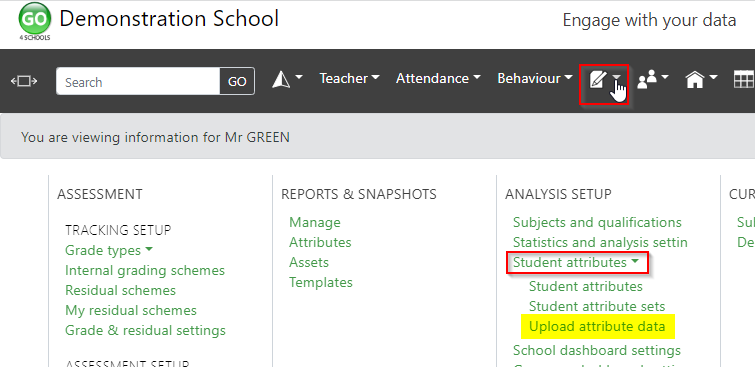
Task: Open Statistics and analysis settings link
Action: tap(600, 242)
